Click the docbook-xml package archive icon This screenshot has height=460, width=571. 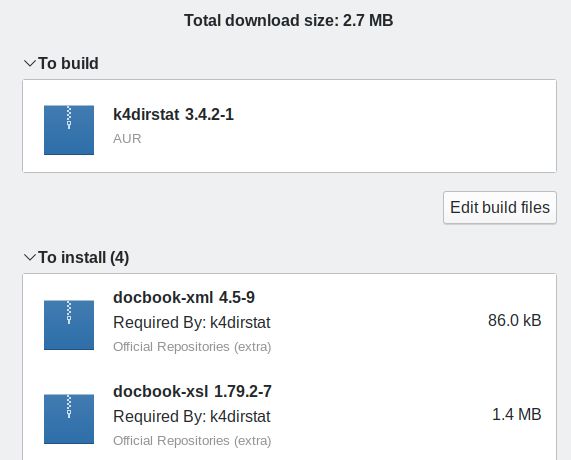[69, 325]
